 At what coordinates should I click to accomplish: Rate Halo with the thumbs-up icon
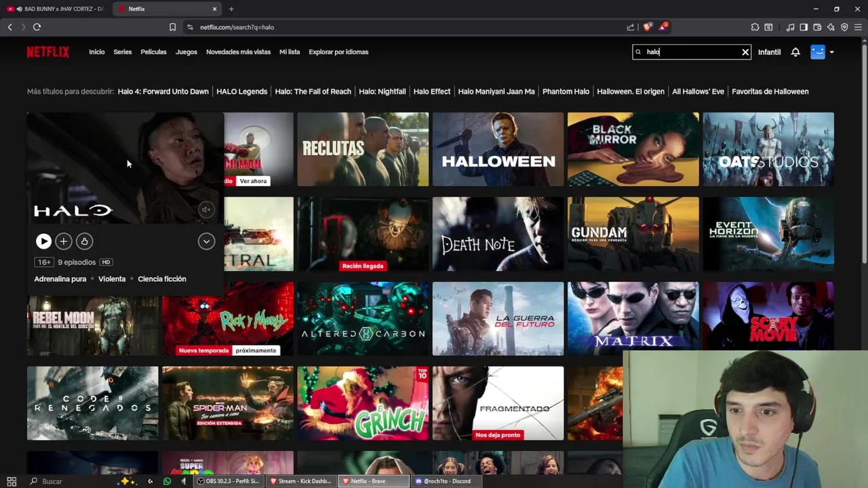[x=84, y=241]
